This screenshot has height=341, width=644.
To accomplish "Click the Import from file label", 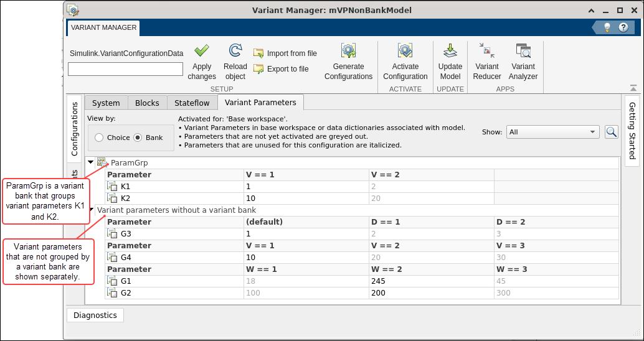I will click(292, 54).
